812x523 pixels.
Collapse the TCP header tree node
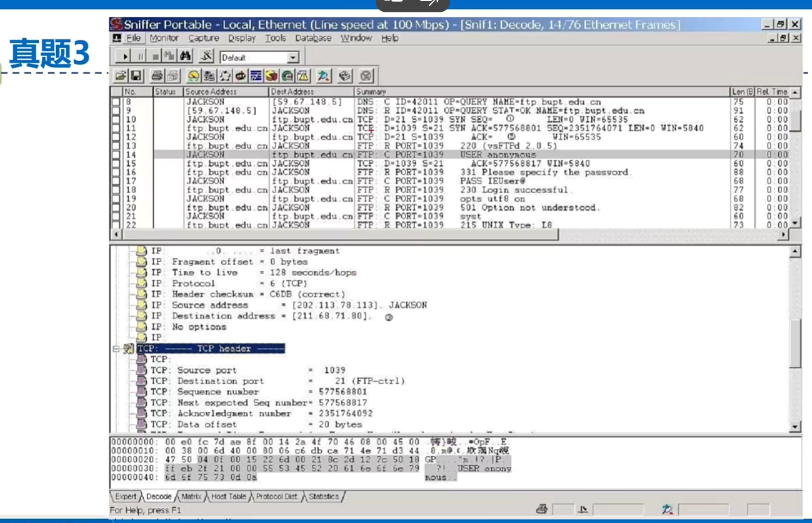[116, 349]
